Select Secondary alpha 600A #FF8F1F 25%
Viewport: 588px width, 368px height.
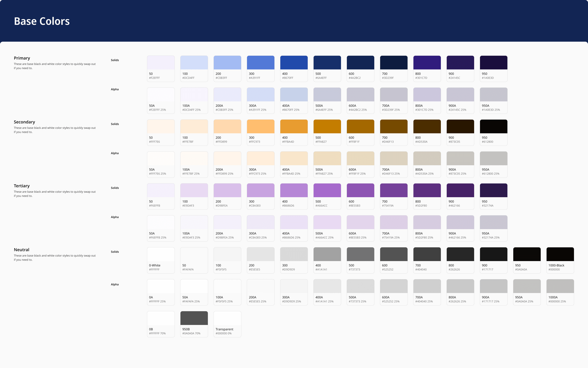[360, 165]
